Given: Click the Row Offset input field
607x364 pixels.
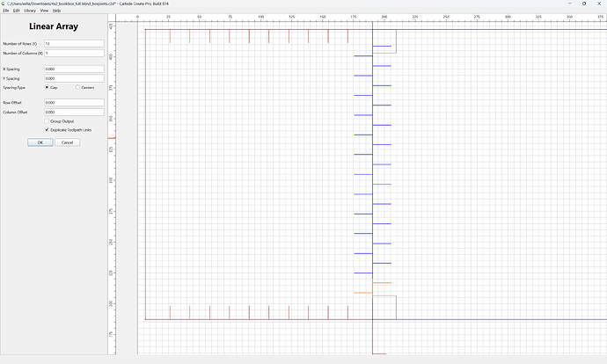Looking at the screenshot, I should click(x=74, y=103).
